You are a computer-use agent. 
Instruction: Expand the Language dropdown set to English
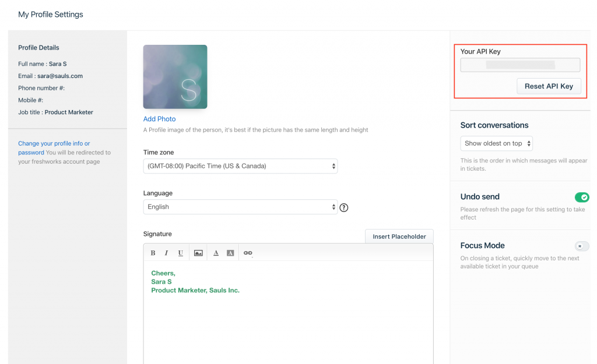240,207
